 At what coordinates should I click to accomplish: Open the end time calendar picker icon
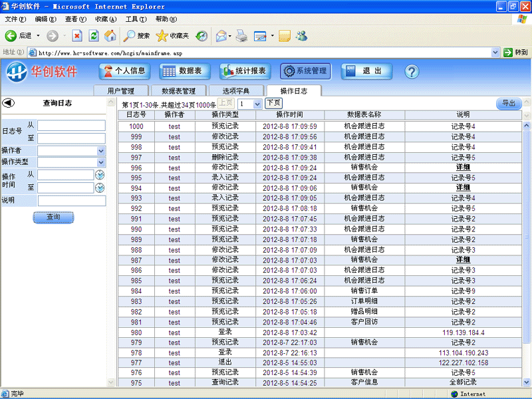100,188
